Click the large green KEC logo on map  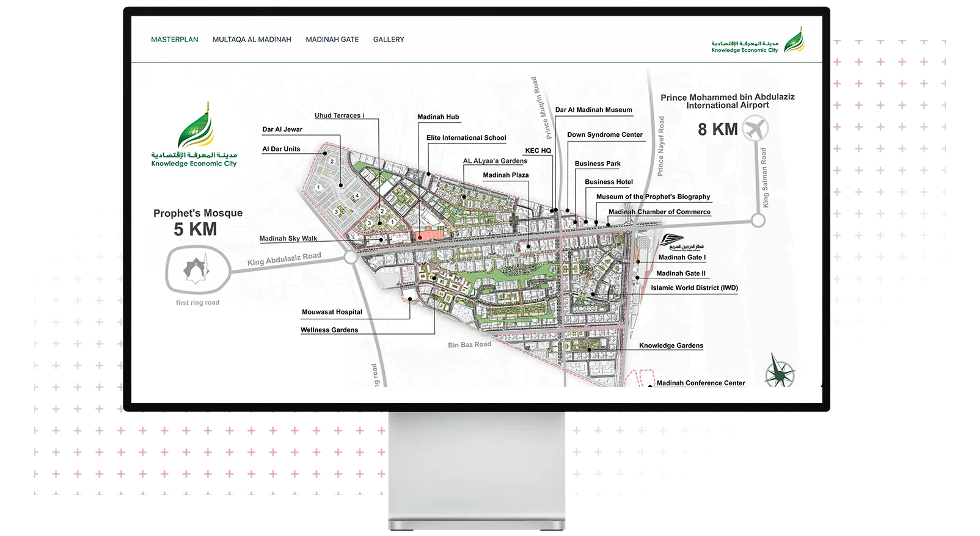coord(194,134)
